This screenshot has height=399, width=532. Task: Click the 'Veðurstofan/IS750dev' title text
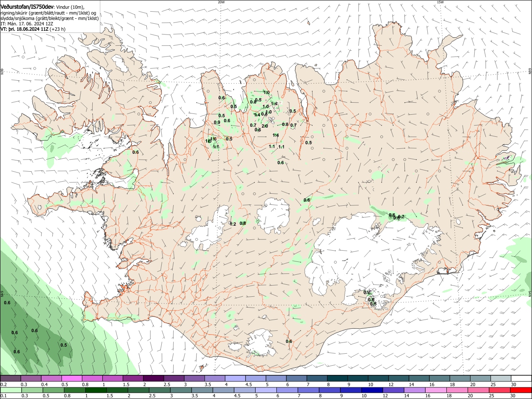[27, 7]
